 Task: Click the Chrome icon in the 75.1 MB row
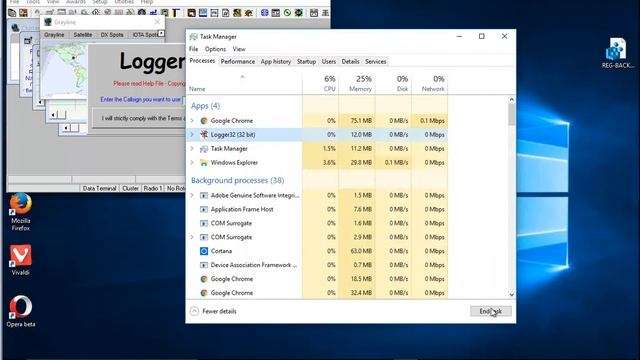coord(204,121)
